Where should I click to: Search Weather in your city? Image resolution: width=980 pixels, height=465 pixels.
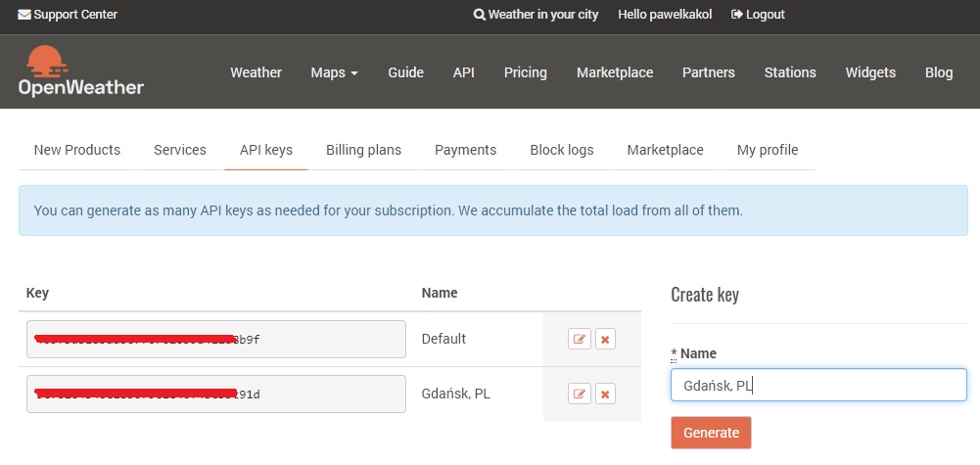(x=536, y=15)
